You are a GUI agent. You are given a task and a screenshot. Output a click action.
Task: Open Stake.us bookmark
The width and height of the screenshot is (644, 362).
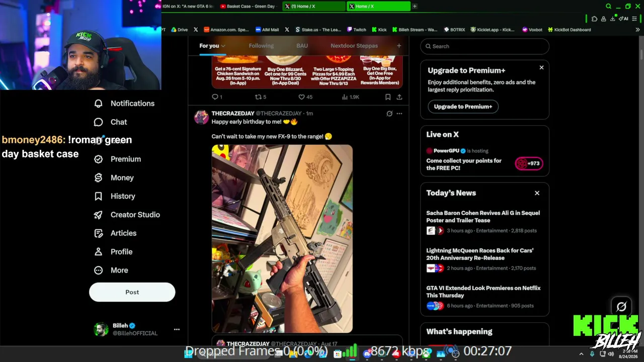[318, 30]
